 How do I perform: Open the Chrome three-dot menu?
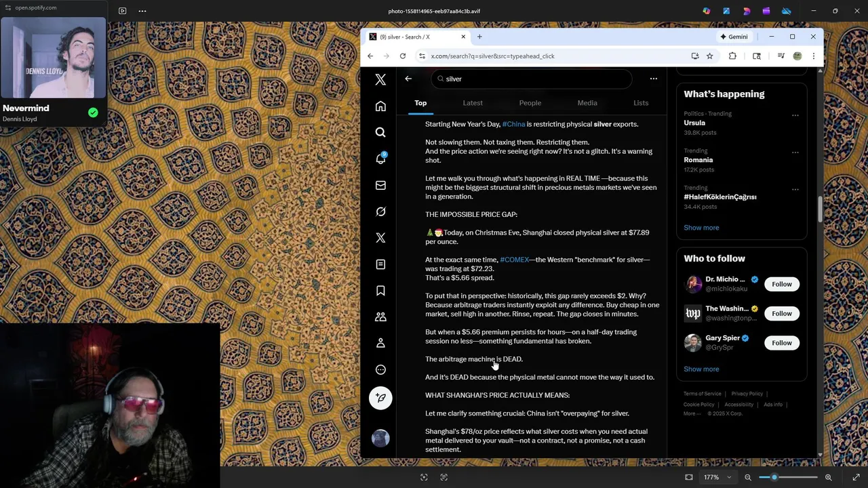coord(813,56)
